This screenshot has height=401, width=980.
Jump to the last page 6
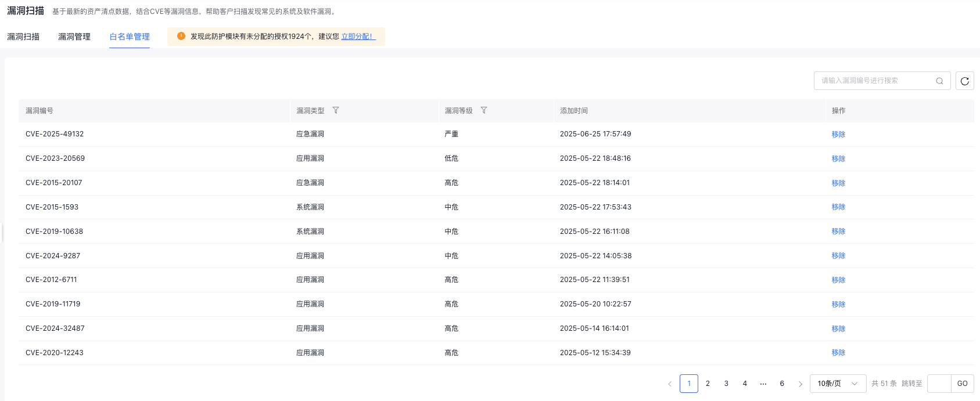click(782, 384)
